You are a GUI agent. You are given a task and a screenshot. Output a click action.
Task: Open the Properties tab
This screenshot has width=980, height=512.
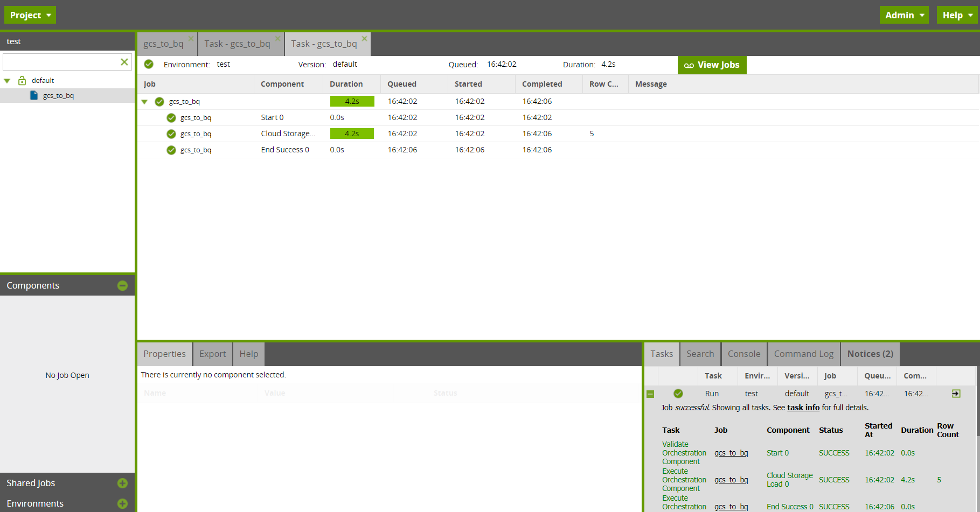click(x=164, y=354)
